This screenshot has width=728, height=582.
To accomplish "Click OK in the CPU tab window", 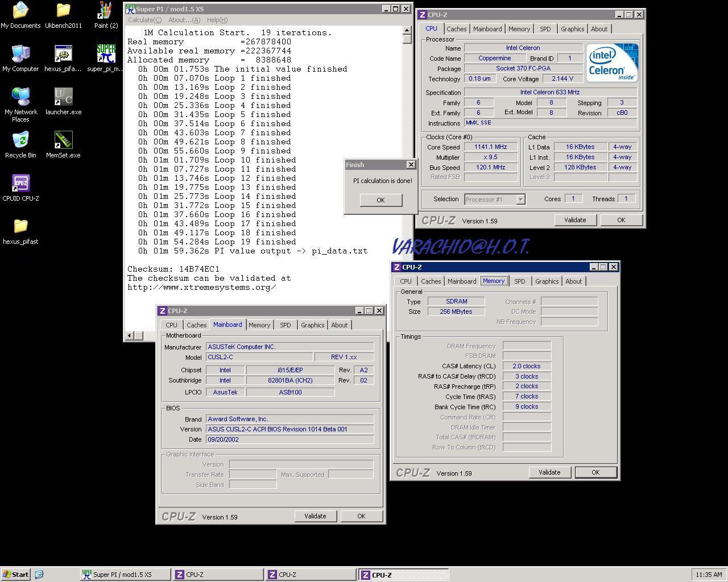I will point(621,220).
